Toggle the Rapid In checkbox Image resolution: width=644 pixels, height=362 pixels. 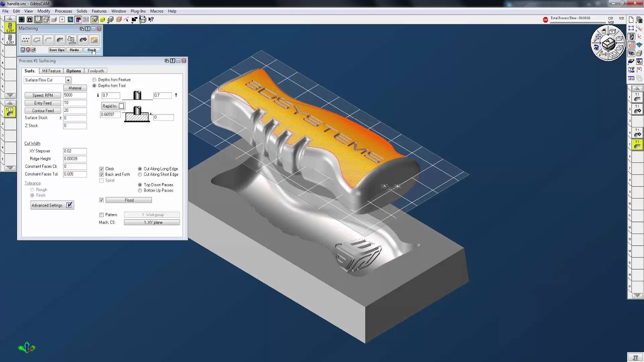click(121, 106)
